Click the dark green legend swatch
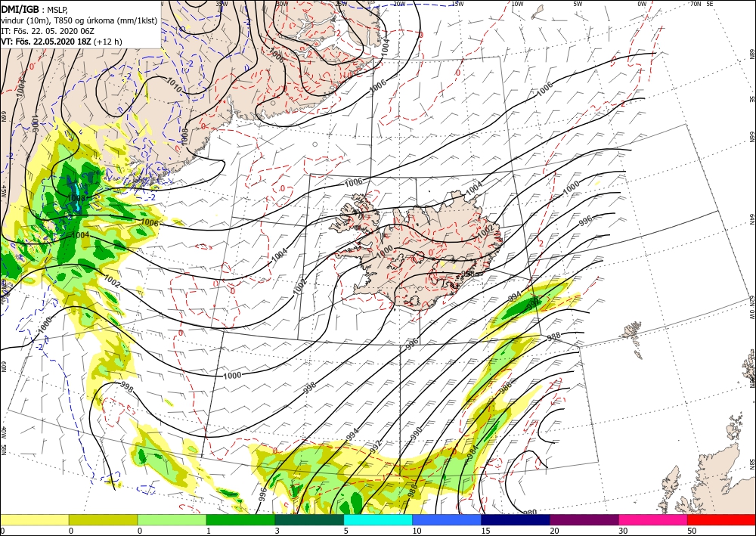This screenshot has height=536, width=756. coord(309,519)
